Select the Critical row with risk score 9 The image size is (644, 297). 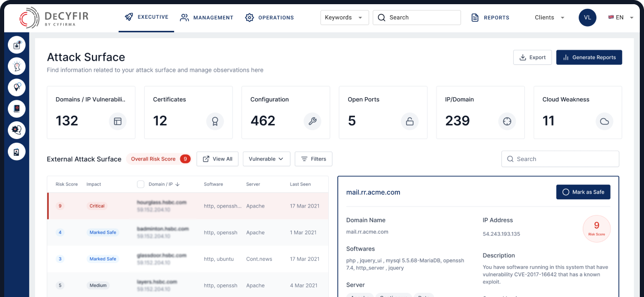188,206
